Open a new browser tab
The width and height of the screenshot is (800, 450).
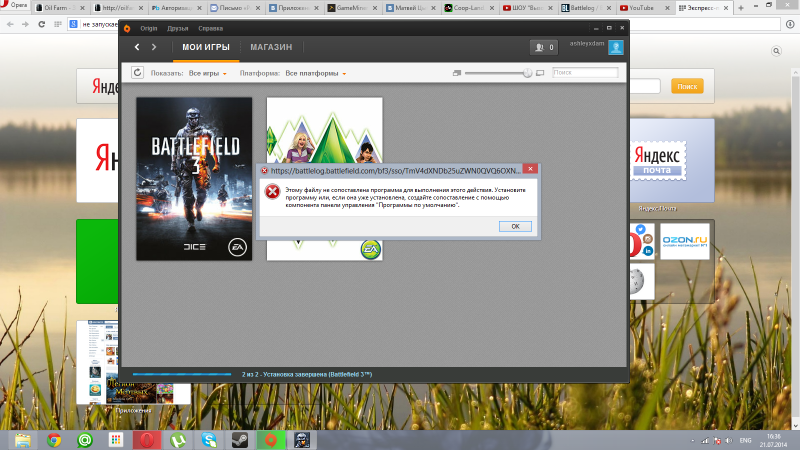tap(741, 8)
